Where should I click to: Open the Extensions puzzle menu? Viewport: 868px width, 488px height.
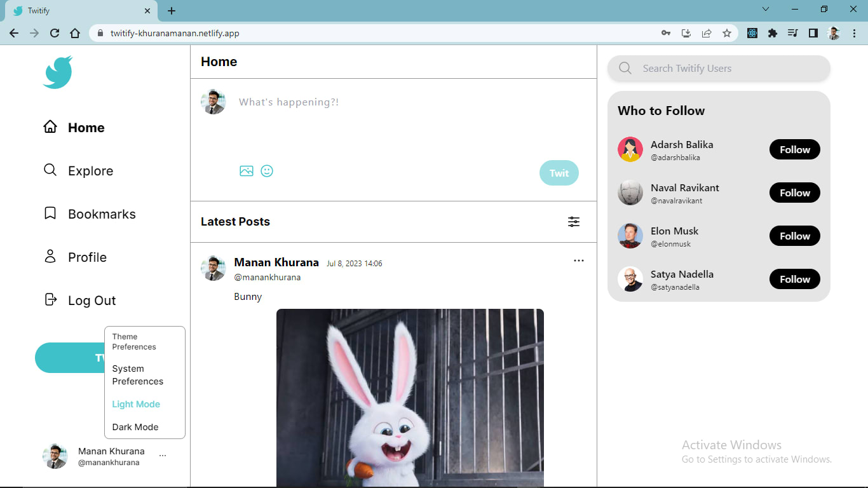(x=773, y=33)
